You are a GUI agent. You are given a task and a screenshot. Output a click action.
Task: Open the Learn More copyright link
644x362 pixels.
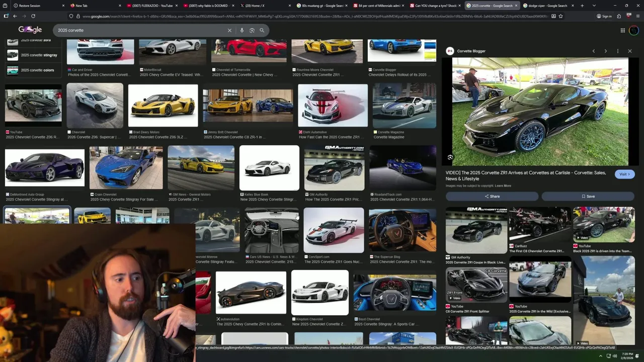coord(503,186)
